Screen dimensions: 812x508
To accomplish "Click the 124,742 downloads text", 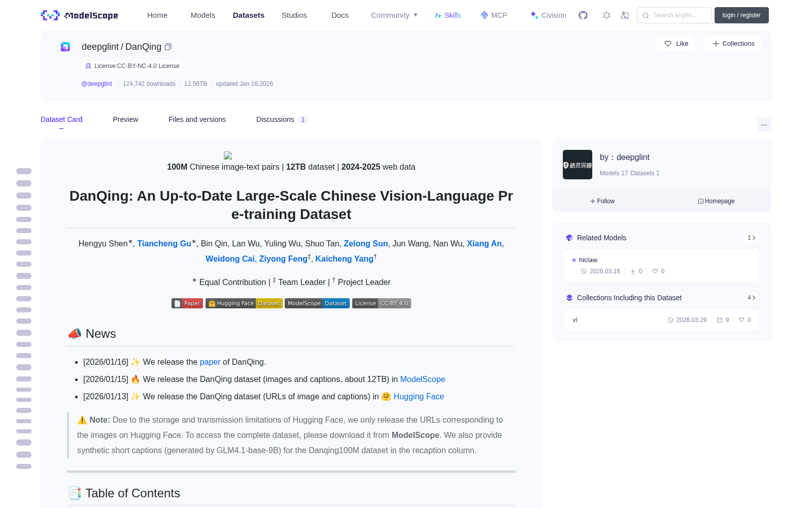I will tap(149, 84).
